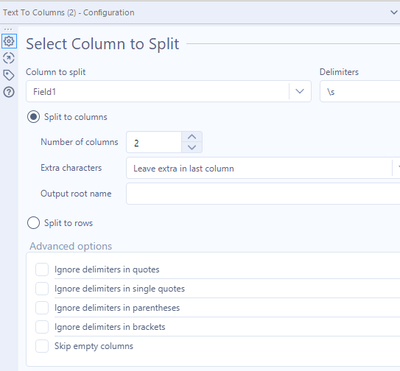This screenshot has height=371, width=400.
Task: Click the Output root name label
Action: click(76, 194)
